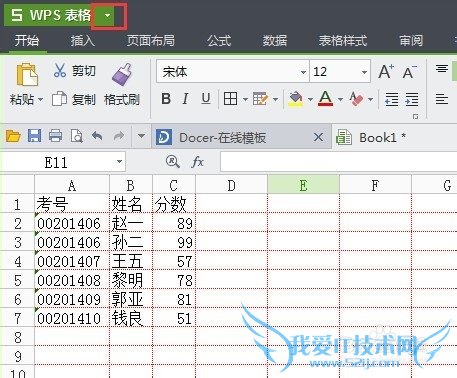Viewport: 457px width, 378px height.
Task: Apply cell borders icon
Action: coord(230,99)
